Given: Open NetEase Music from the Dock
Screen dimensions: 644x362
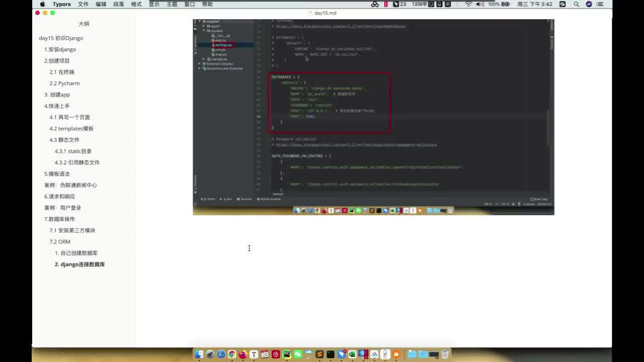Looking at the screenshot, I should (276, 354).
